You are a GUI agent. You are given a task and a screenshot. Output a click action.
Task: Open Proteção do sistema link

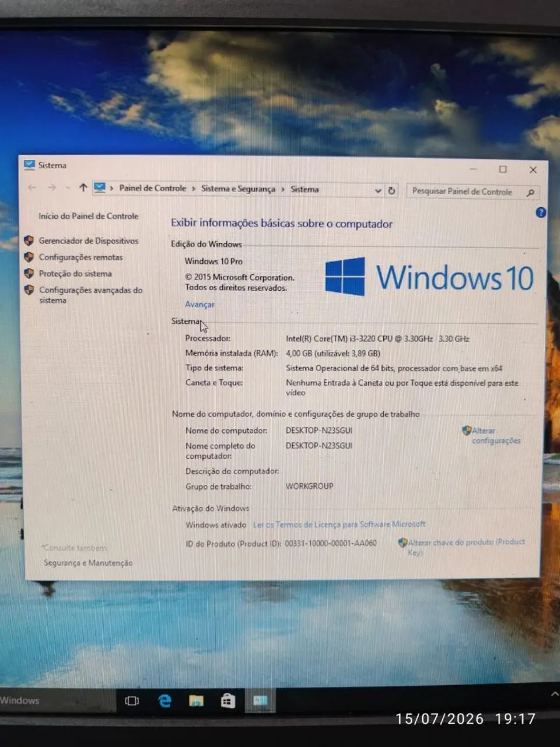pyautogui.click(x=75, y=273)
